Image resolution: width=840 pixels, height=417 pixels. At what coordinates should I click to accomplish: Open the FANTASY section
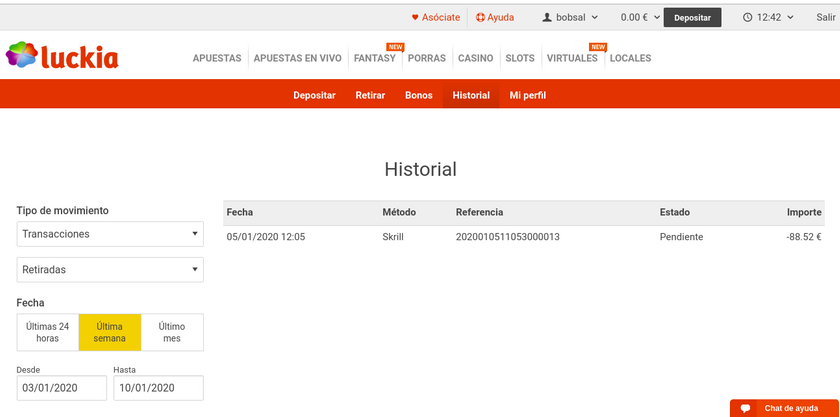374,58
